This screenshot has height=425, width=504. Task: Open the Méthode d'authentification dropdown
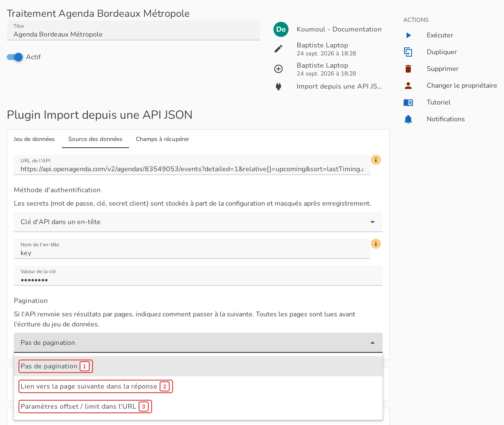click(x=198, y=222)
